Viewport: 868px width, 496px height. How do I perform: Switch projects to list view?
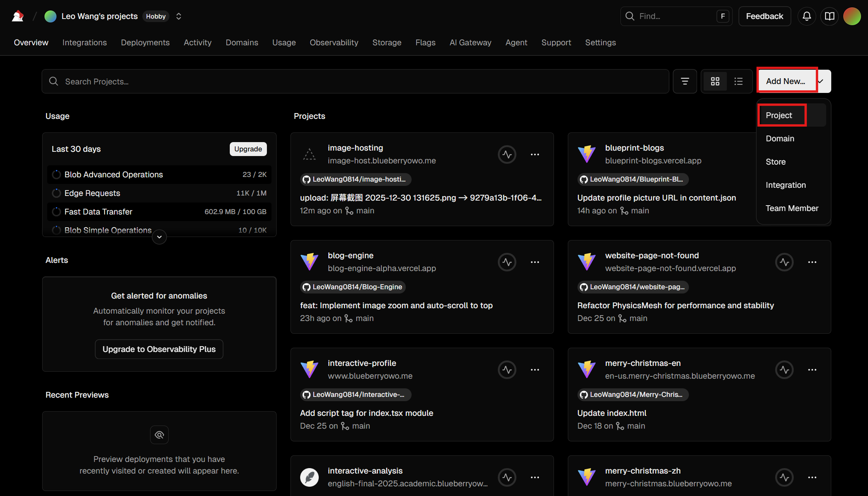pos(738,81)
